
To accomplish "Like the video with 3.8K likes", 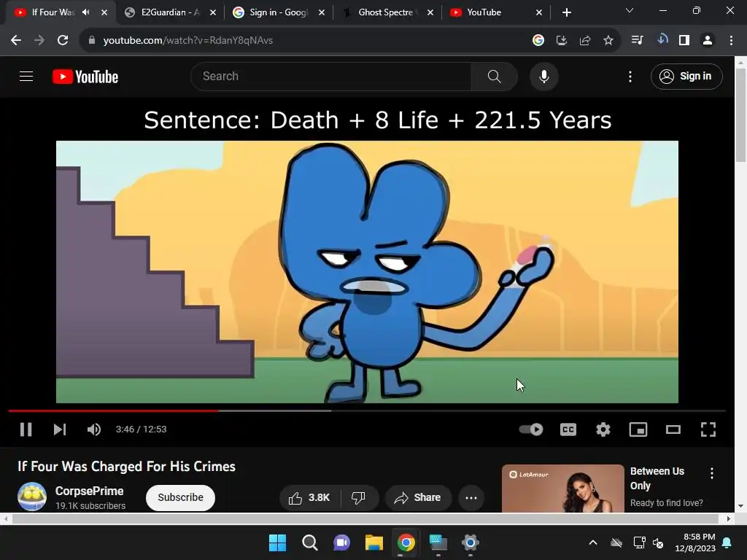I will pos(309,497).
